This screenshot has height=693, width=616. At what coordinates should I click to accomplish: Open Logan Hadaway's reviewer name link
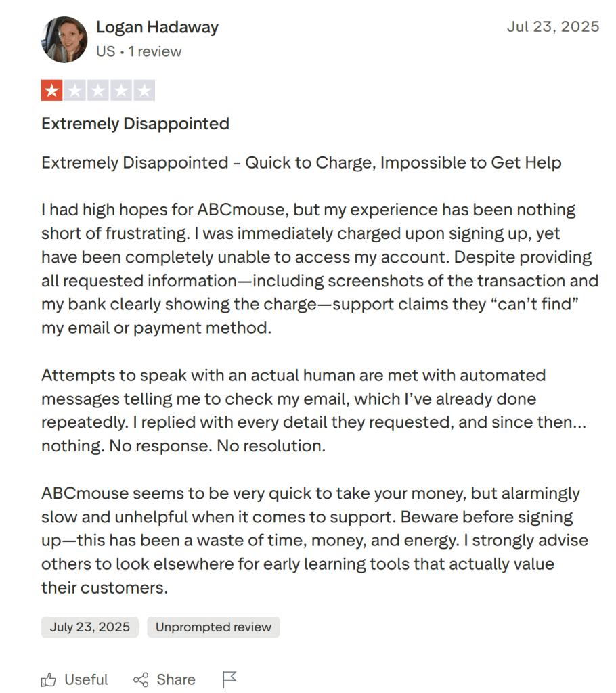click(157, 28)
